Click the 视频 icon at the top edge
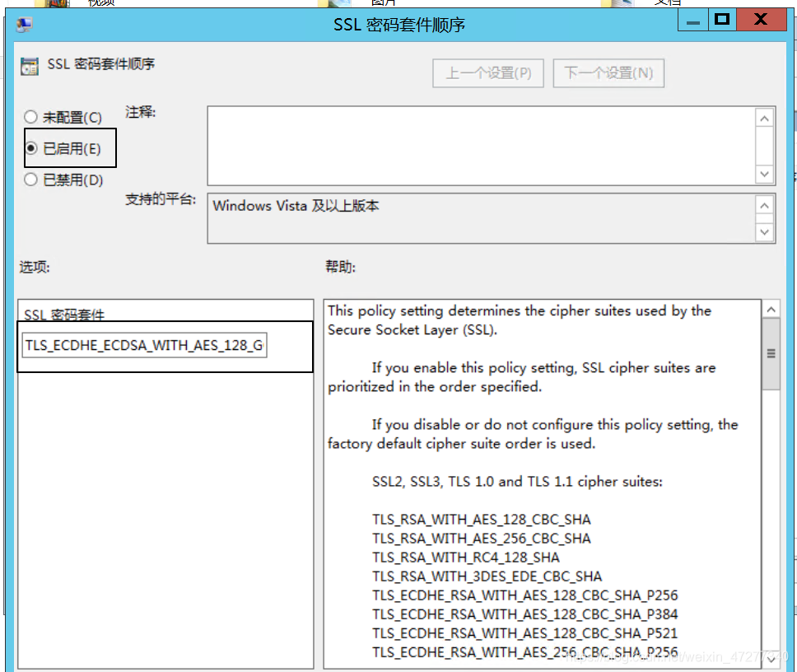This screenshot has width=797, height=672. 50,2
